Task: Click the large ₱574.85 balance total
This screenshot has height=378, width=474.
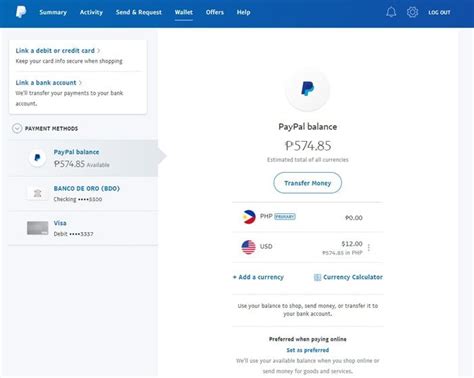Action: (308, 146)
